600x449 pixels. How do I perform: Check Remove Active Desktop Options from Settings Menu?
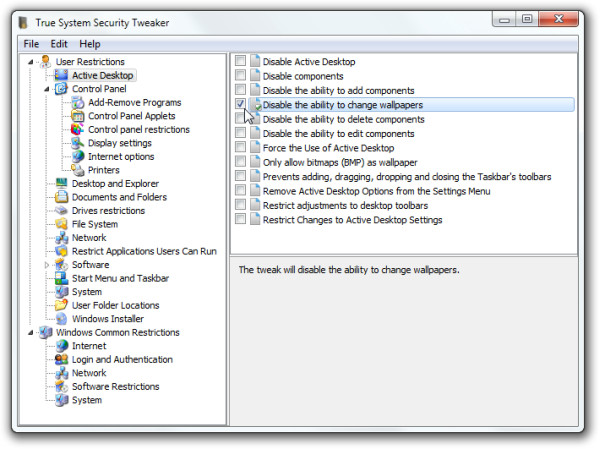(240, 190)
